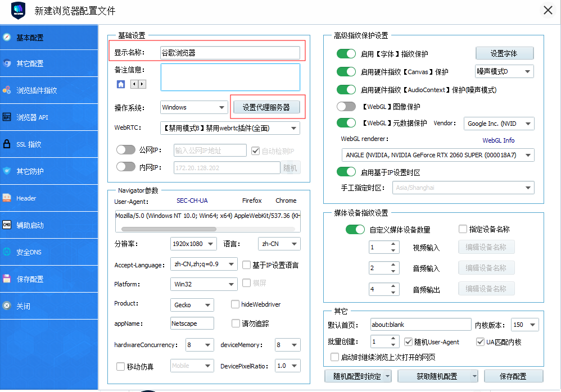Toggle the AudioContext protection switch
The image size is (561, 392).
pos(346,89)
